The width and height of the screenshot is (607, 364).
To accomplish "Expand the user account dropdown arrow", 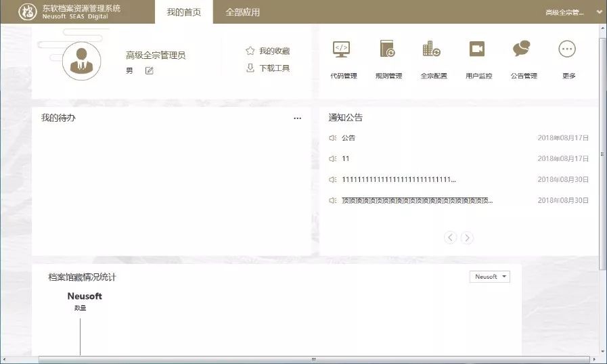I will coord(599,12).
